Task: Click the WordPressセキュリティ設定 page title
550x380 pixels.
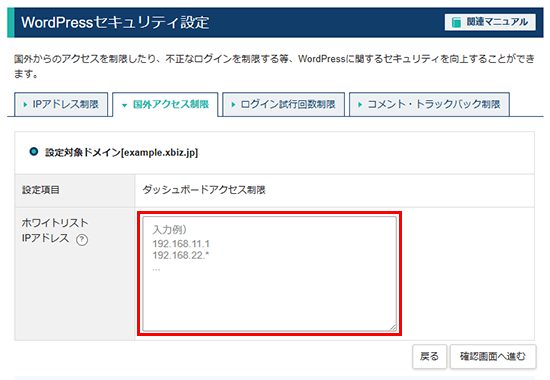Action: (115, 22)
